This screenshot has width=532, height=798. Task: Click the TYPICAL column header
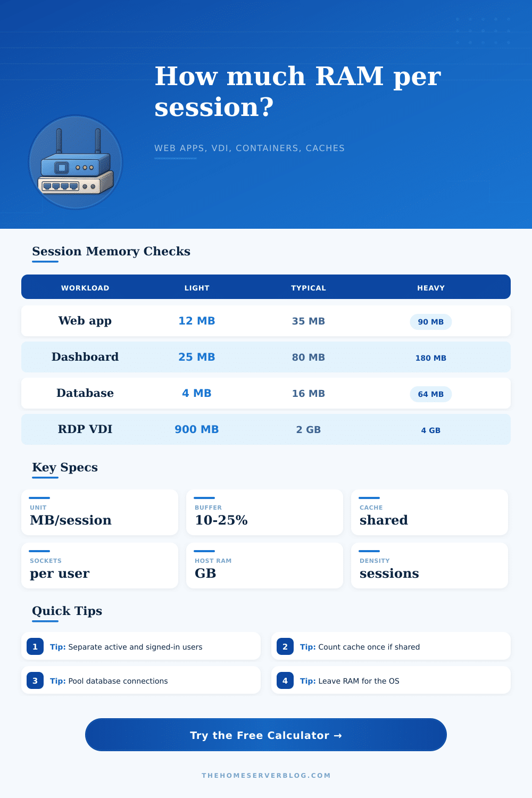point(309,288)
